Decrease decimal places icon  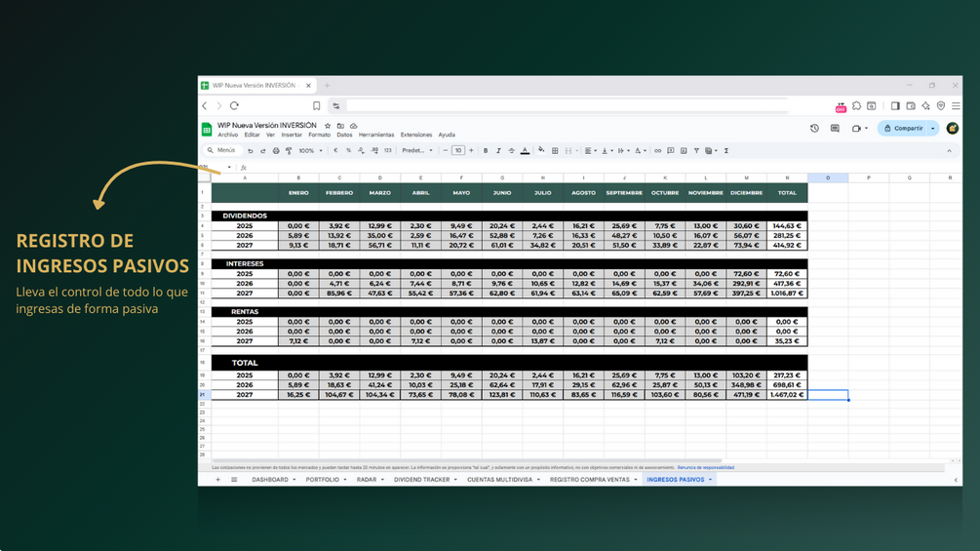point(361,150)
